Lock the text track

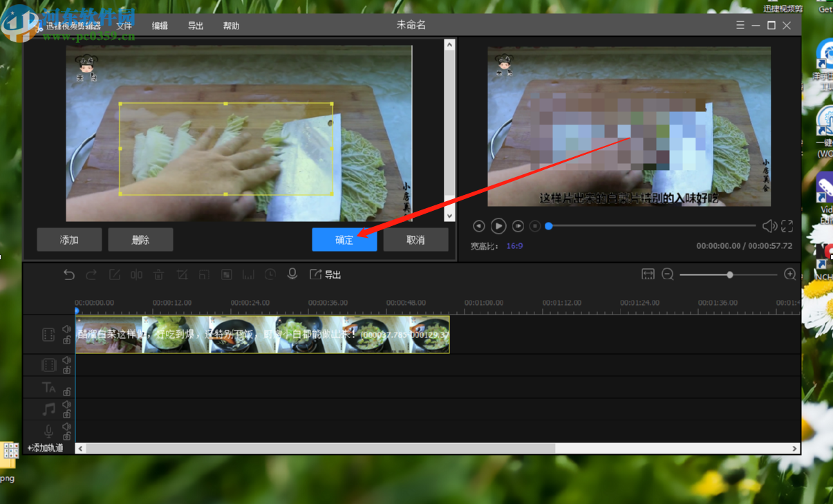(67, 392)
